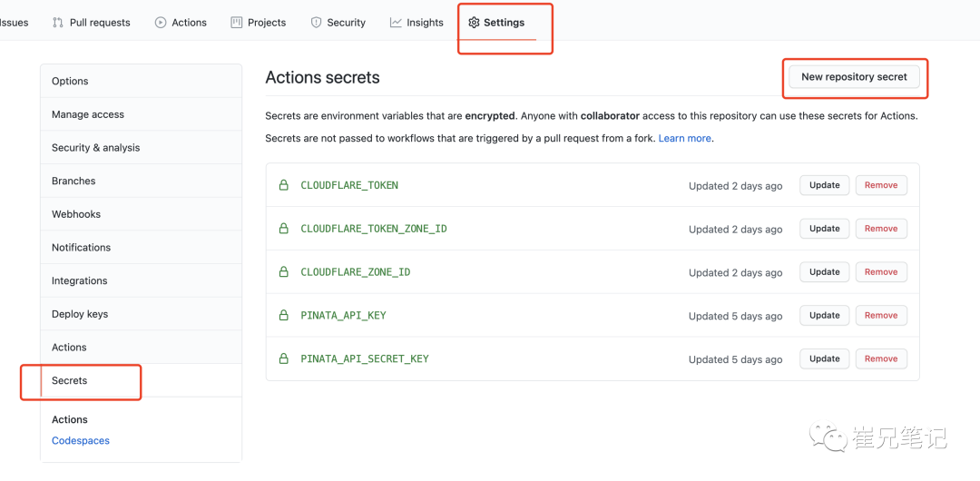Select Deploy keys in sidebar
This screenshot has width=980, height=481.
click(80, 314)
